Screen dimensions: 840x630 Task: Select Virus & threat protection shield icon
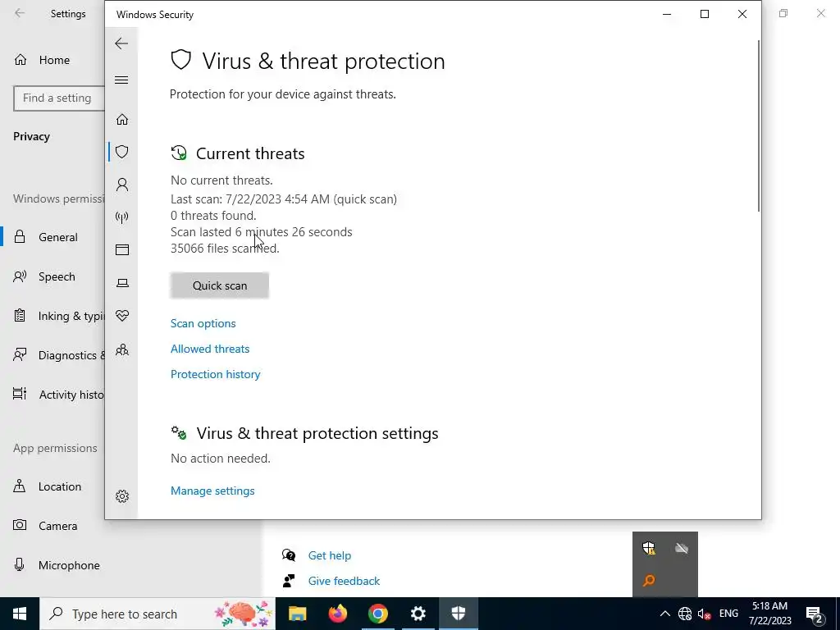[x=122, y=152]
